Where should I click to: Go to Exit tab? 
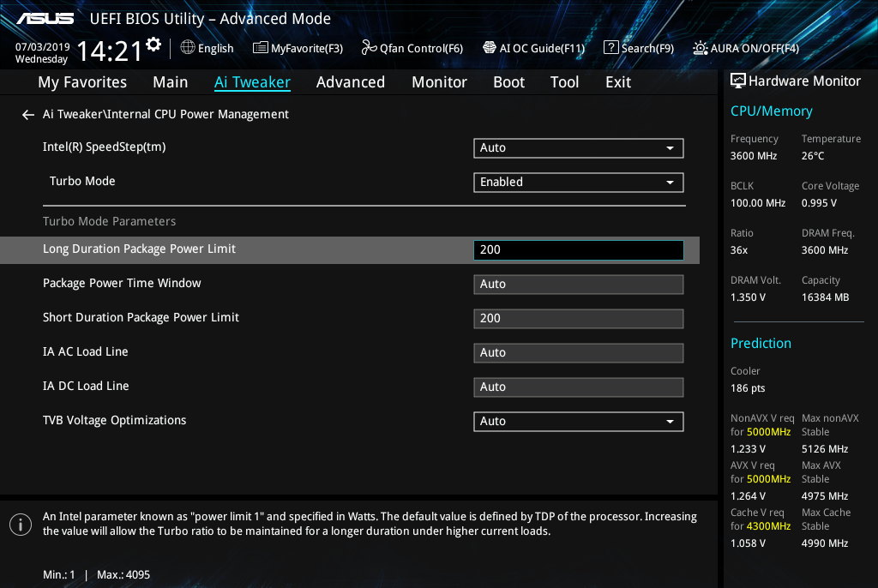(x=618, y=81)
